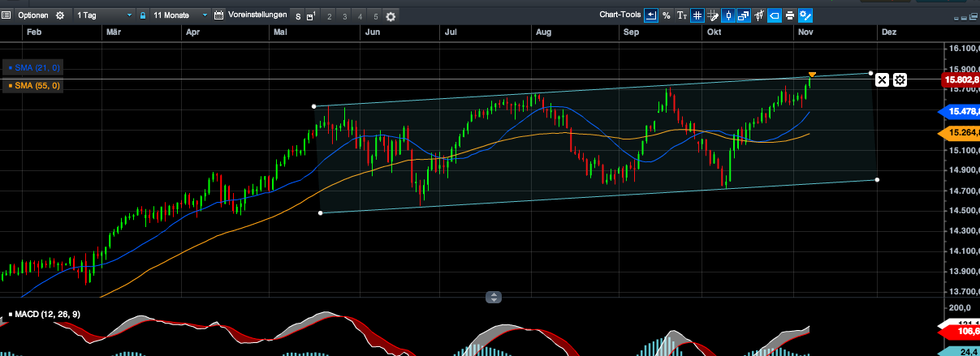Open trend channel settings gear

900,79
